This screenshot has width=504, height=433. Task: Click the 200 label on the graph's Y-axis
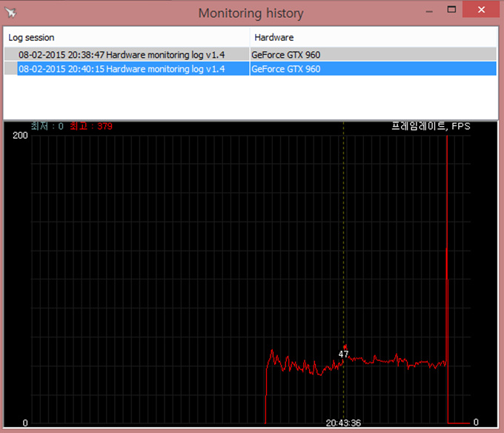(x=20, y=136)
